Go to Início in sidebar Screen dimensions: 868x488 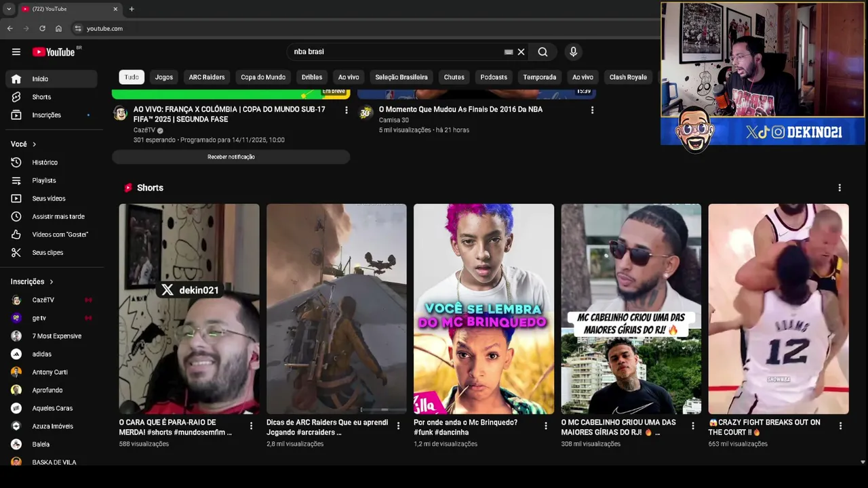[51, 79]
